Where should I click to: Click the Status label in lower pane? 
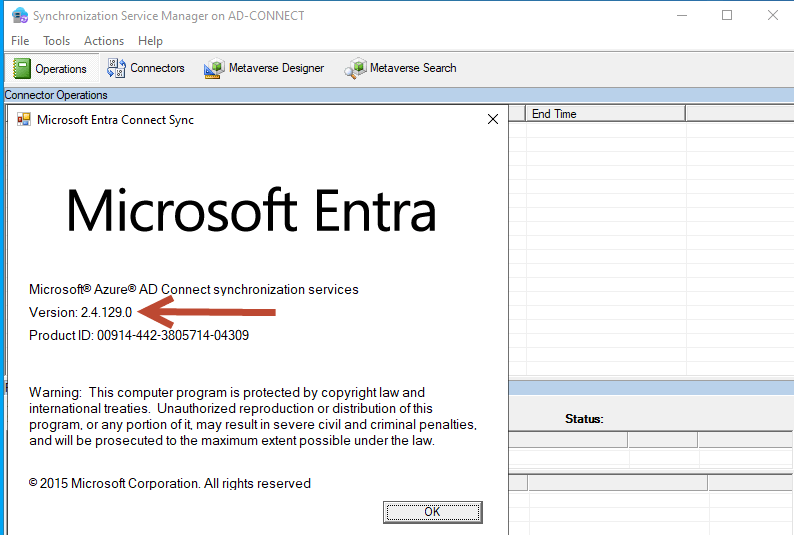(584, 419)
